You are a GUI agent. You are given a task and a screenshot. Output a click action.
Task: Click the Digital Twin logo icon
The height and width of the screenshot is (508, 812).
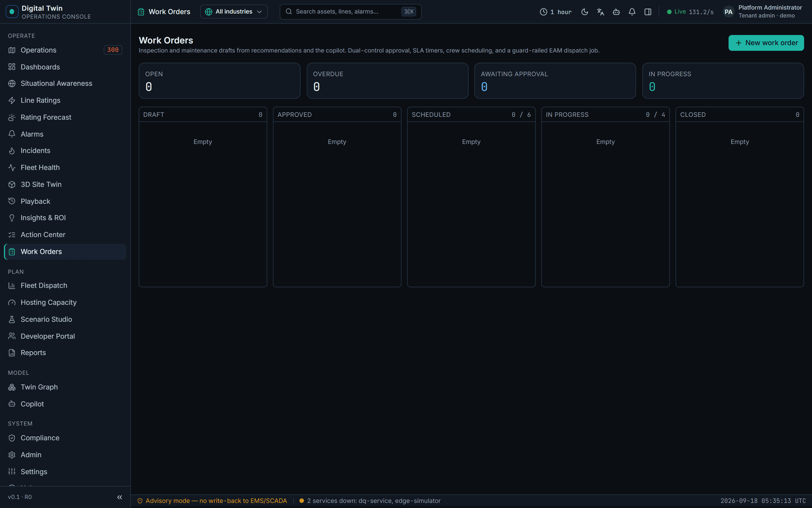point(12,12)
